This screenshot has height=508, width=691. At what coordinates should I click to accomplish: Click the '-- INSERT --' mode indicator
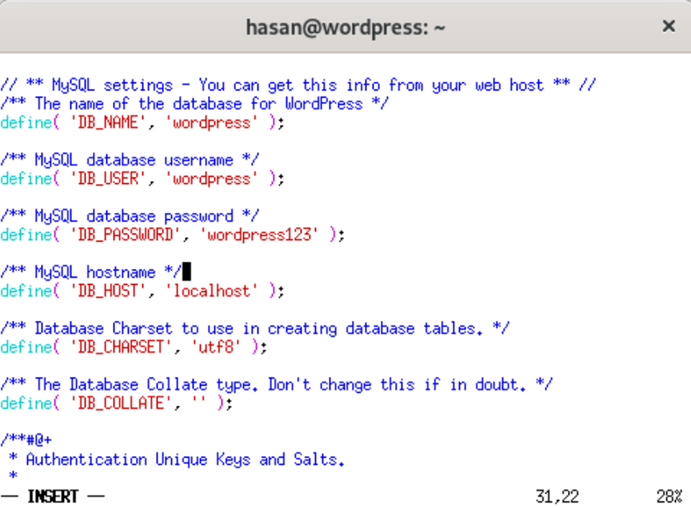pyautogui.click(x=53, y=497)
